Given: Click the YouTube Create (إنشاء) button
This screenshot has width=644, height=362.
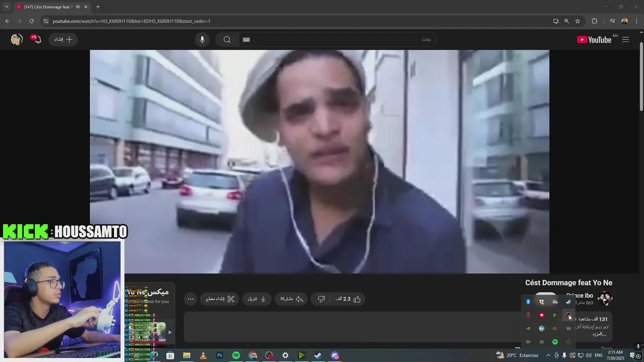Looking at the screenshot, I should [63, 39].
